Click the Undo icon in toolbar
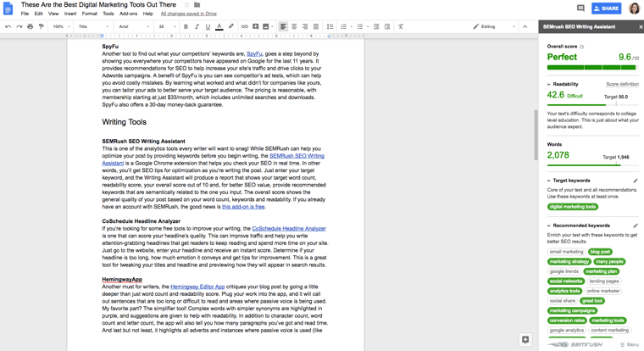The image size is (644, 351). pyautogui.click(x=8, y=26)
